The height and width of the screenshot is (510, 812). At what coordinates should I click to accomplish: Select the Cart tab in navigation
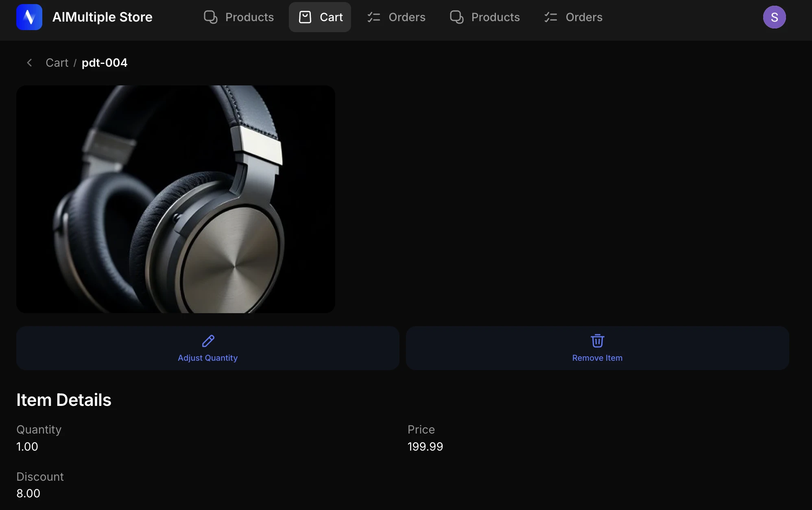click(x=320, y=17)
